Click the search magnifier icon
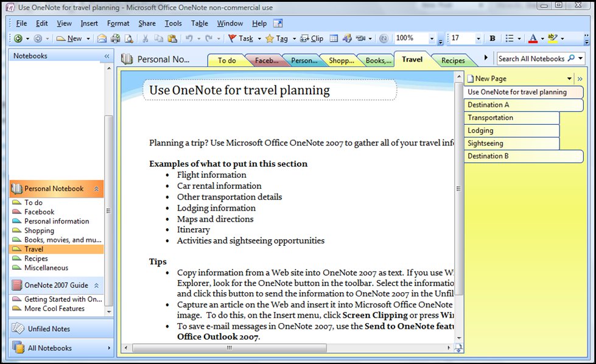Viewport: 596px width, 364px height. click(x=571, y=58)
